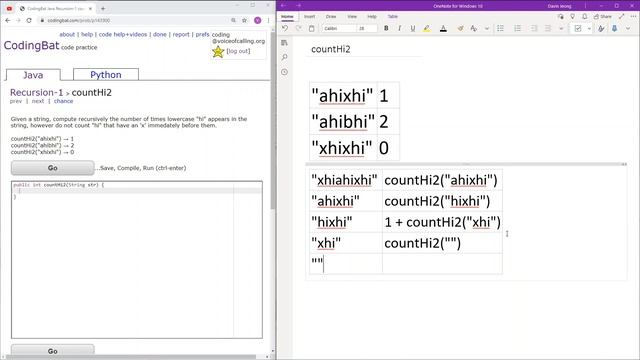
Task: Bookmark page with Chrome star icon
Action: pyautogui.click(x=244, y=20)
